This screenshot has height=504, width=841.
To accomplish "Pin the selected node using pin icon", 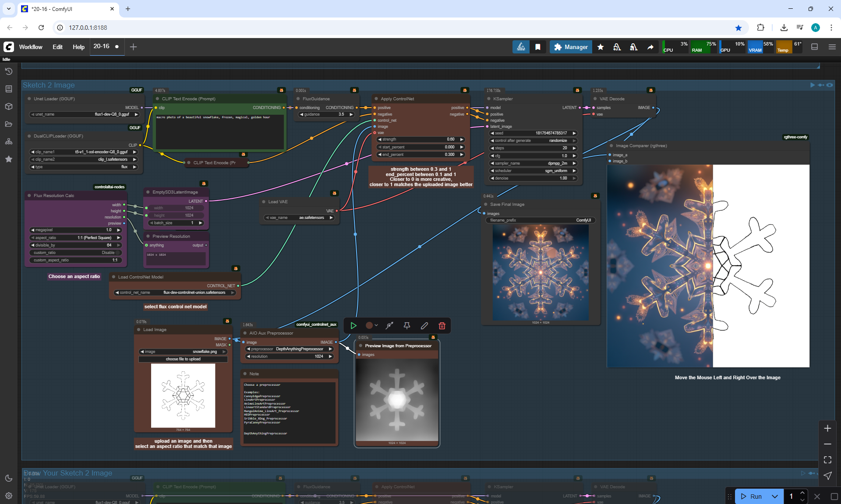I will coord(407,326).
